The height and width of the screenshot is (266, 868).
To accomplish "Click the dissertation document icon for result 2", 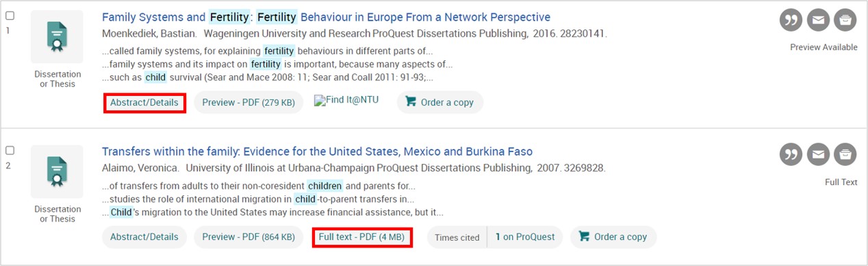I will coord(57,171).
